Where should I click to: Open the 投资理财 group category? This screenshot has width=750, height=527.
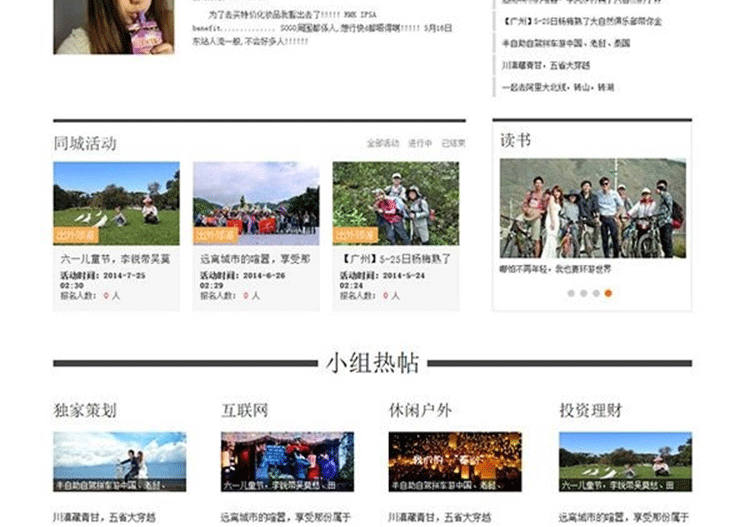tap(591, 410)
